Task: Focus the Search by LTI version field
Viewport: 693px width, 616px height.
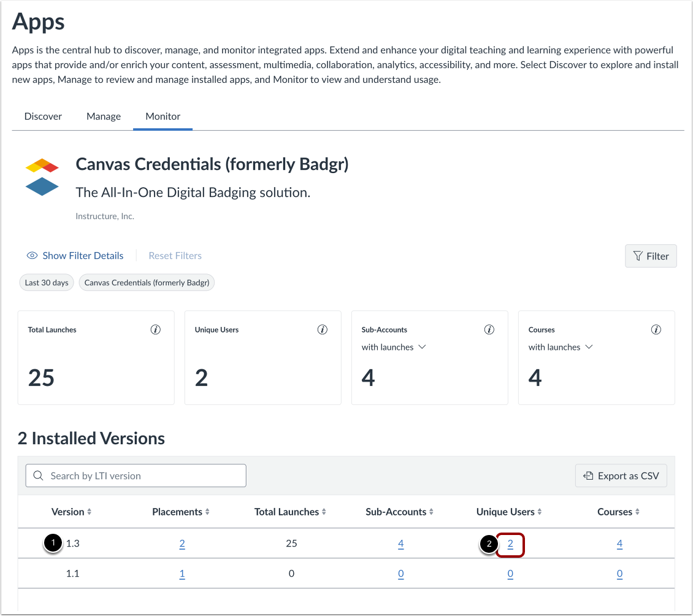Action: [x=136, y=475]
